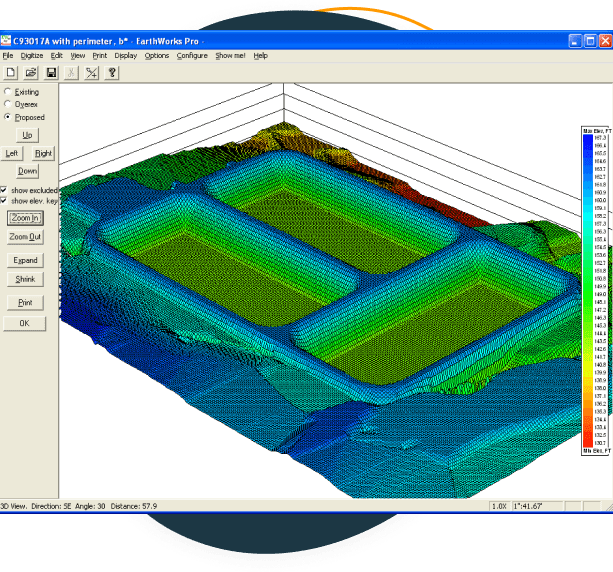The width and height of the screenshot is (613, 572).
Task: Close the EarthWorks Pro window
Action: [606, 41]
